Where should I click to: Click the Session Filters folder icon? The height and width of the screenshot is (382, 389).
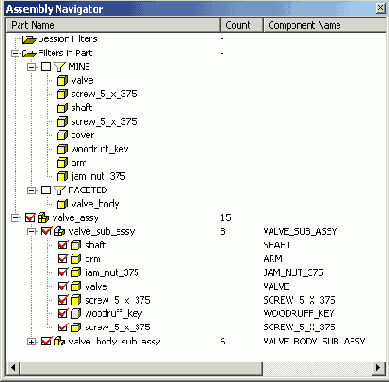tap(29, 40)
